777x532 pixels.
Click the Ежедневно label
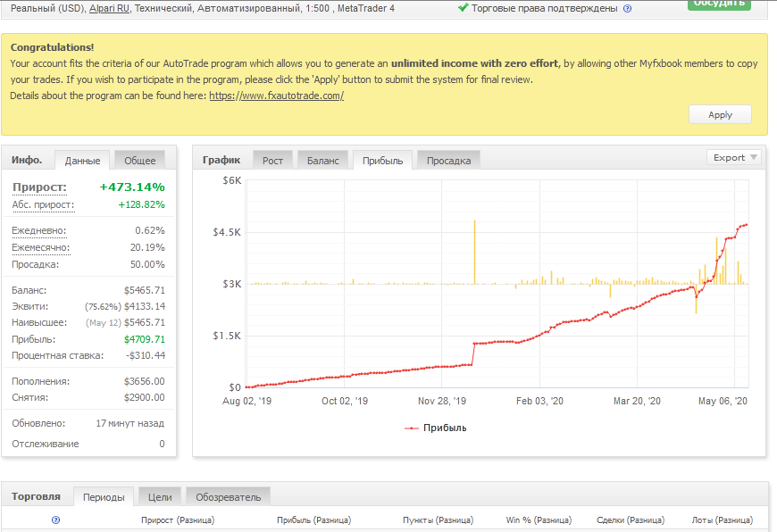38,230
